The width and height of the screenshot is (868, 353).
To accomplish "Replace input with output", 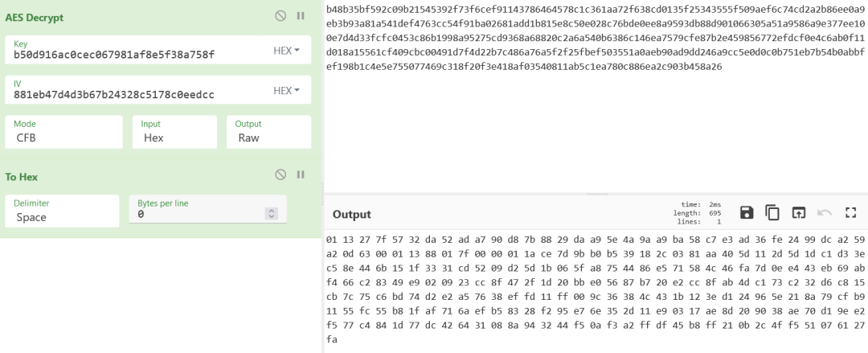I will pyautogui.click(x=798, y=212).
